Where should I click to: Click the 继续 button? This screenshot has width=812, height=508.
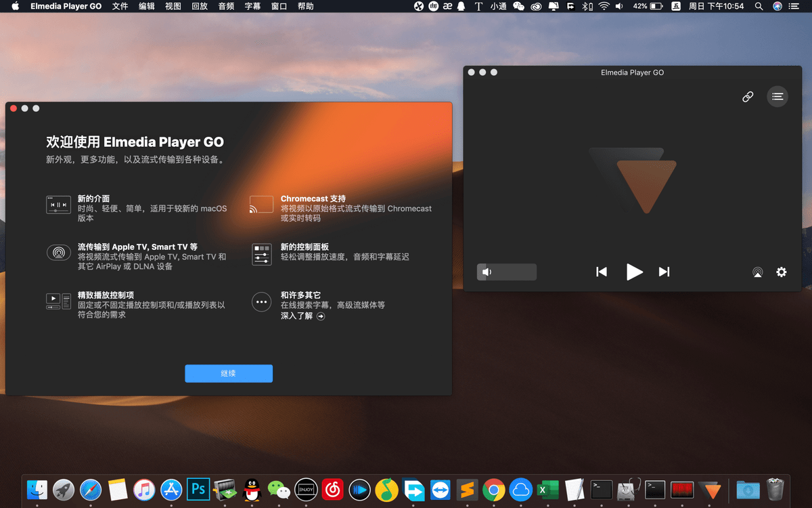(229, 373)
